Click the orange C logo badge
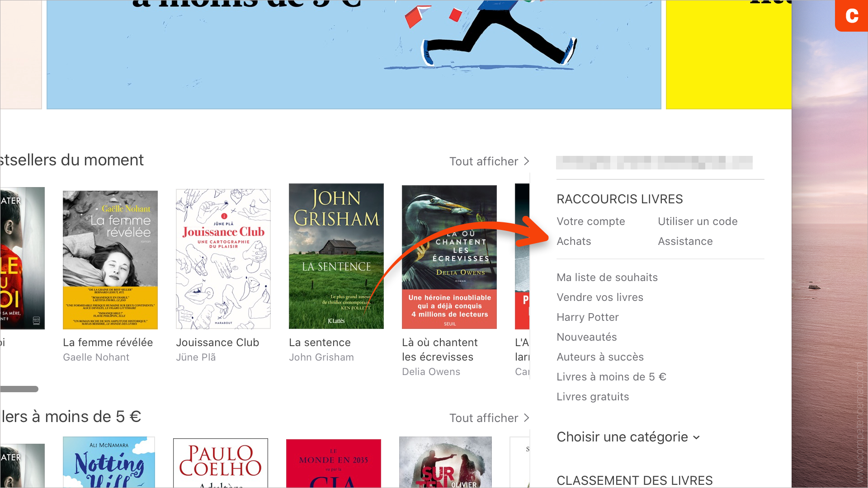The height and width of the screenshot is (488, 868). pos(852,15)
